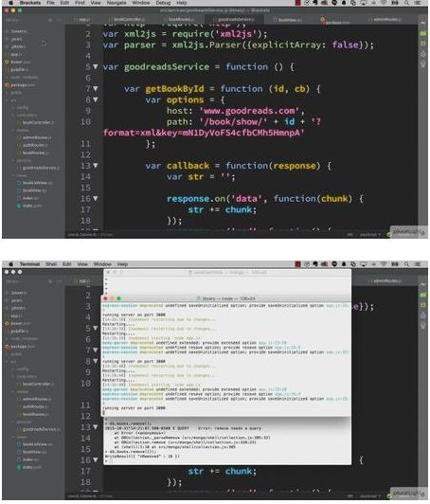Viewport: 430px width, 504px height.
Task: Switch to the bookRoutes.js tab in Brackets
Action: [179, 20]
